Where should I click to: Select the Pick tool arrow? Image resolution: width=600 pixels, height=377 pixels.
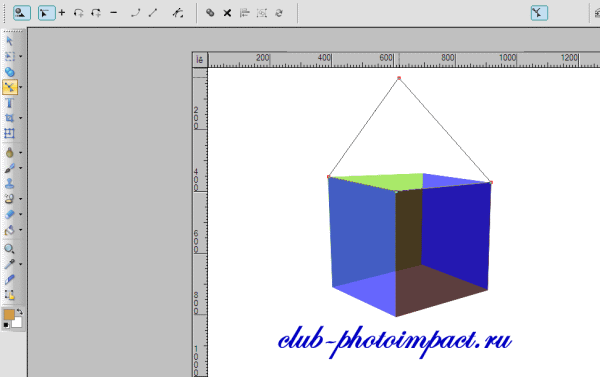point(10,41)
